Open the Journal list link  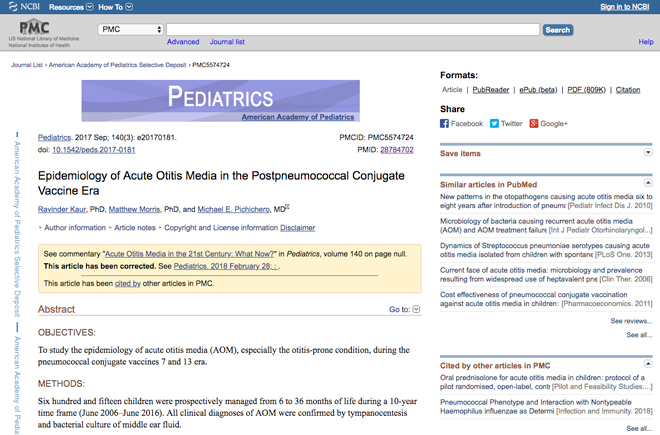click(227, 42)
